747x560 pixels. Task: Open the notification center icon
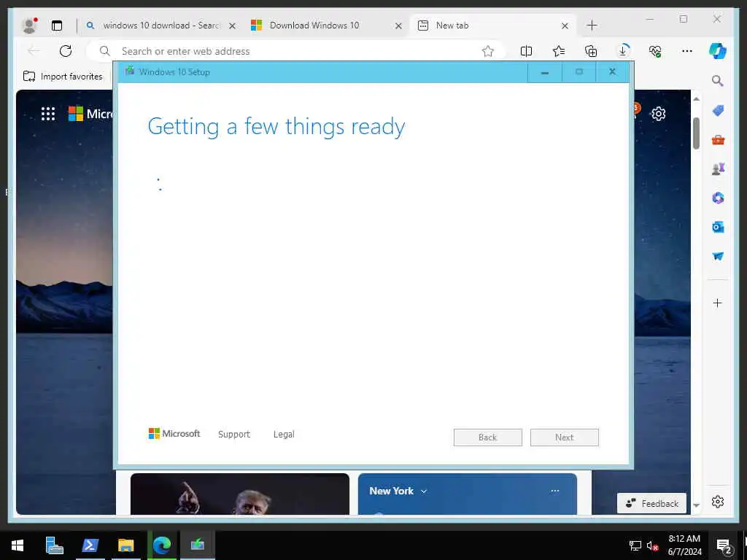724,546
